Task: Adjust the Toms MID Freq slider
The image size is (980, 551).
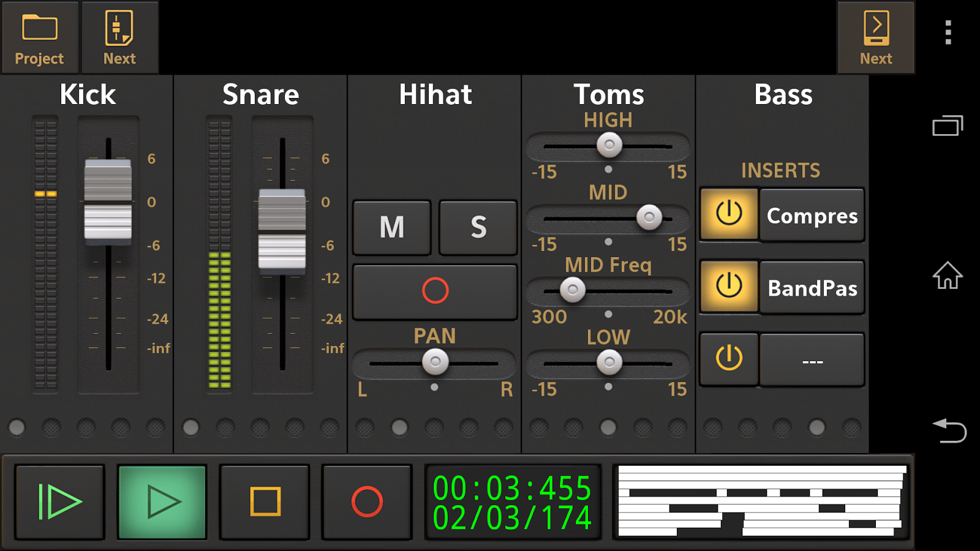Action: pyautogui.click(x=572, y=290)
